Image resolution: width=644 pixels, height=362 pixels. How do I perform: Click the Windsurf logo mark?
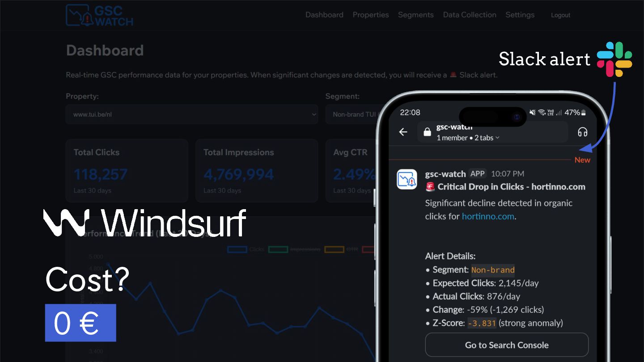click(x=66, y=222)
